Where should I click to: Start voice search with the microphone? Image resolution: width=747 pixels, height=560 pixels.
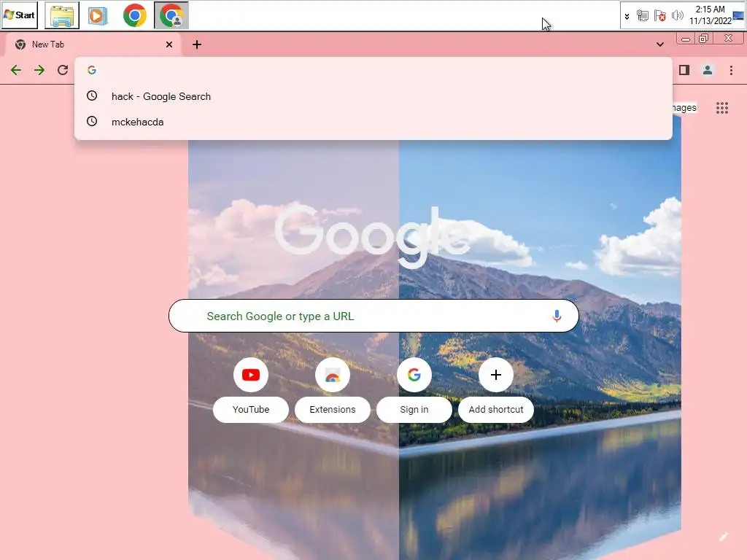pos(557,316)
